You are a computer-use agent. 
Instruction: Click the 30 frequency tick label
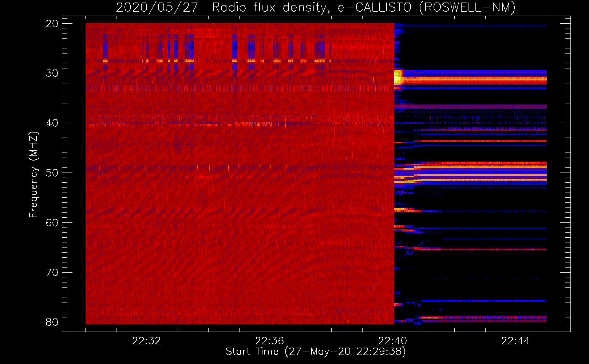click(x=52, y=73)
